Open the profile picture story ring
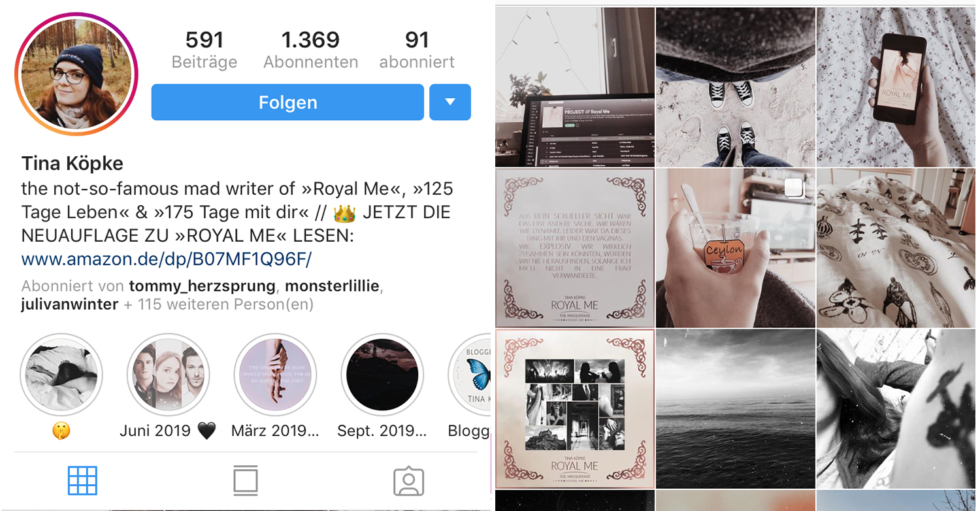 click(x=76, y=74)
